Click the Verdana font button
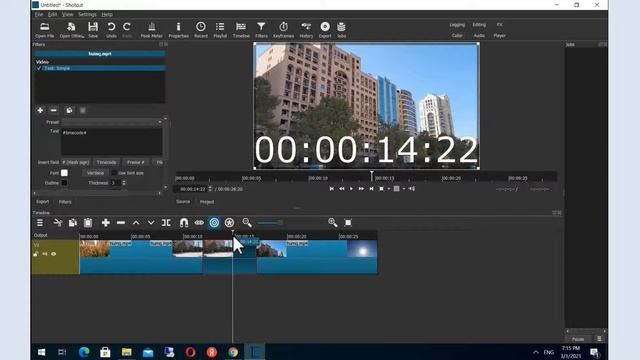Screen dimensions: 640x360 95,173
